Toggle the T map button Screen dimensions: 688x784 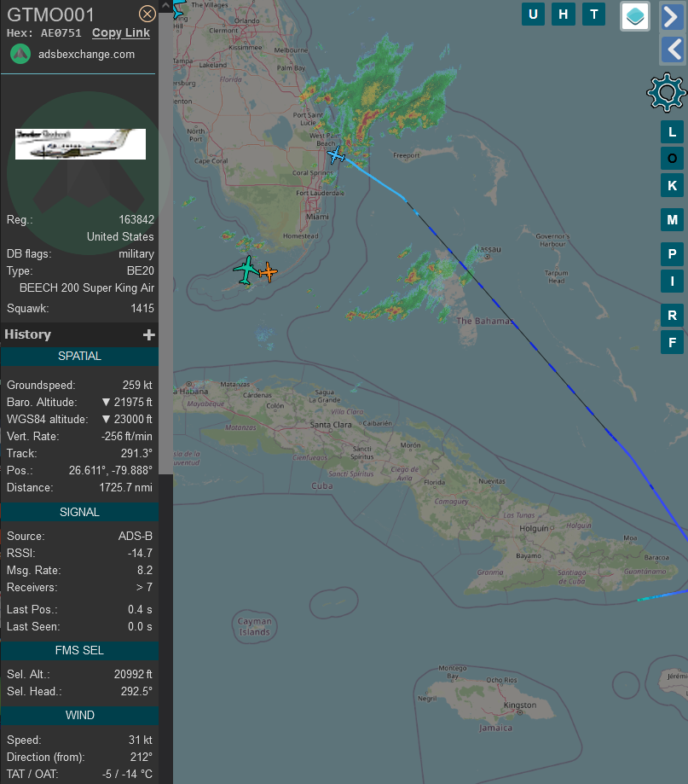(x=593, y=14)
